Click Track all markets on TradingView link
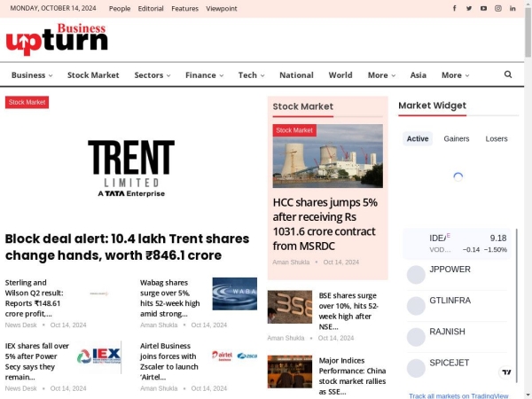 pos(458,395)
